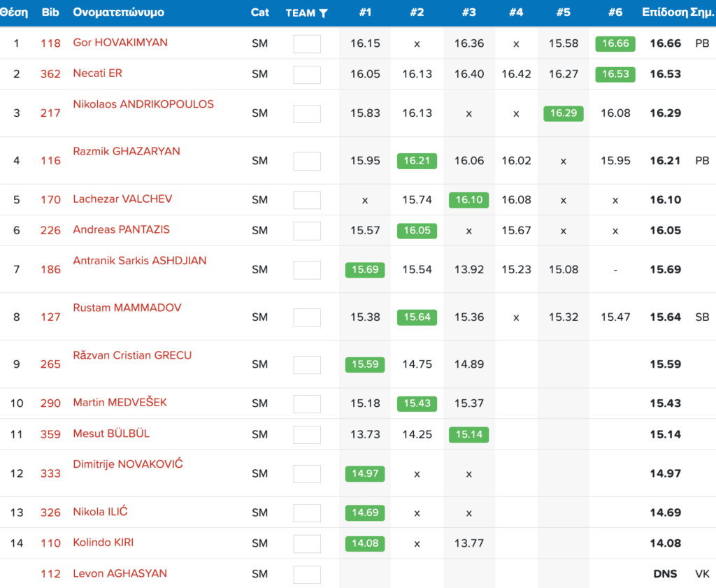The height and width of the screenshot is (588, 716).
Task: Click the TEAM box in Rustam MAMMADOV's row
Action: 306,317
